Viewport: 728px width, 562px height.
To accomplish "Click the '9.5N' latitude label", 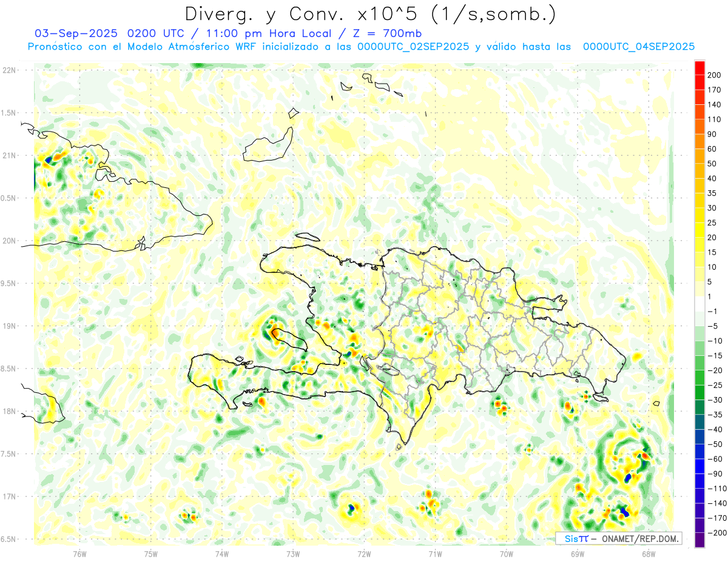I will pyautogui.click(x=9, y=283).
